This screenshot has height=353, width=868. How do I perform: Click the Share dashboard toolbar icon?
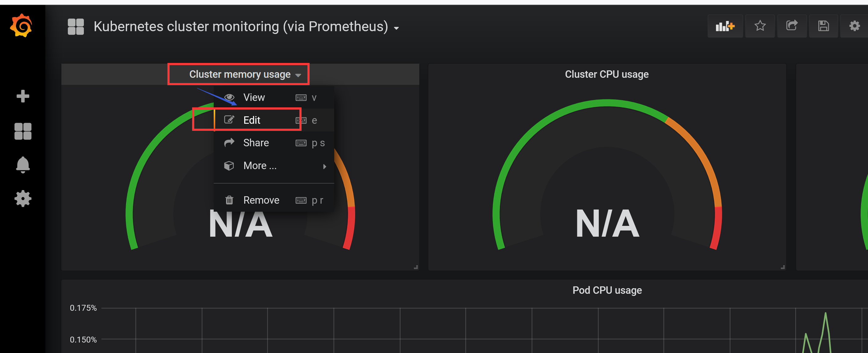point(792,26)
